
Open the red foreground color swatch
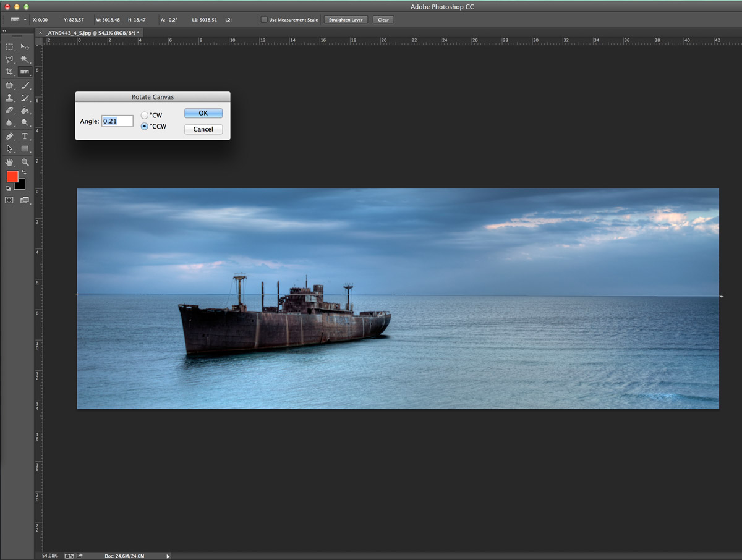(12, 176)
